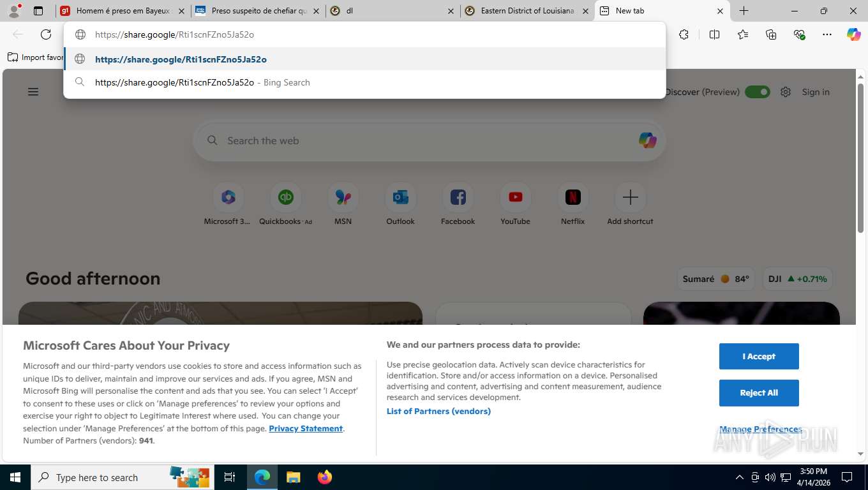Viewport: 868px width, 490px height.
Task: Open the Facebook shortcut
Action: coord(458,204)
